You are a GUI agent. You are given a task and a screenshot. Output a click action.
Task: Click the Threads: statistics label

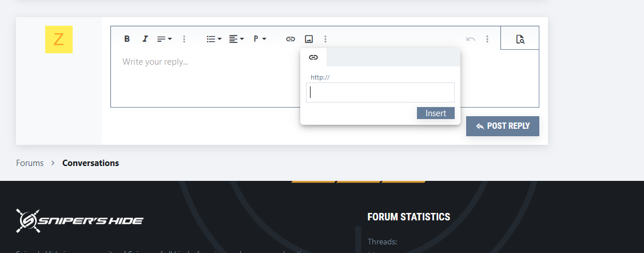point(382,242)
